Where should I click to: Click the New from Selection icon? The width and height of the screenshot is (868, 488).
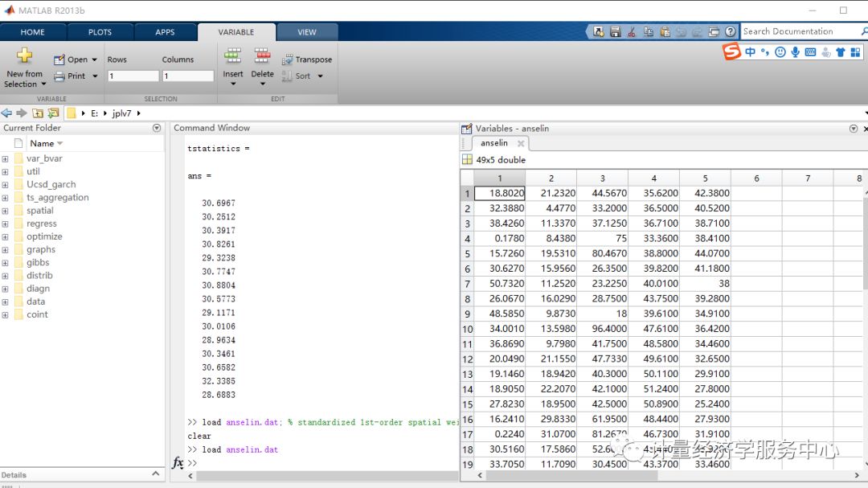tap(24, 55)
